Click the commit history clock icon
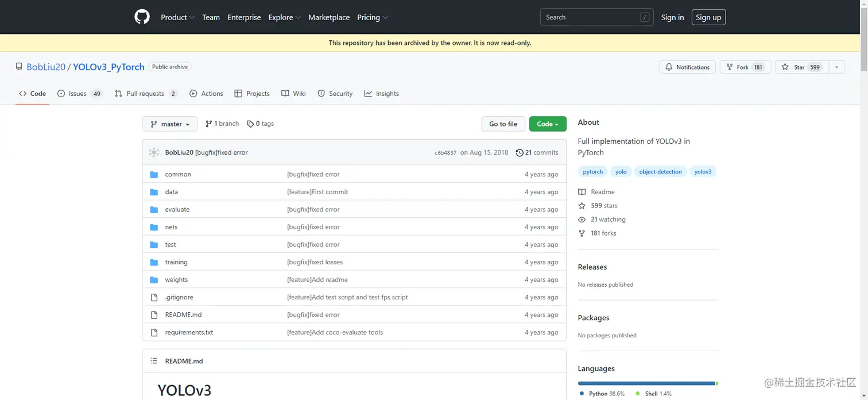 (520, 152)
